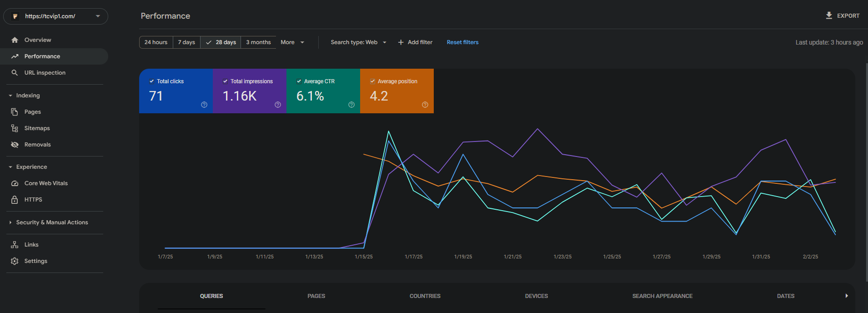Open the Links network icon
The image size is (868, 313).
click(15, 245)
